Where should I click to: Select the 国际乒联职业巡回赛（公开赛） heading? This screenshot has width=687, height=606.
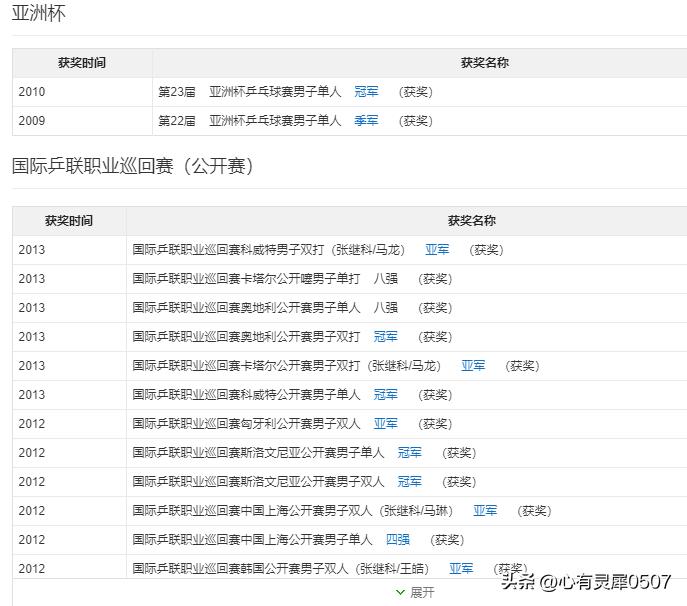point(132,166)
